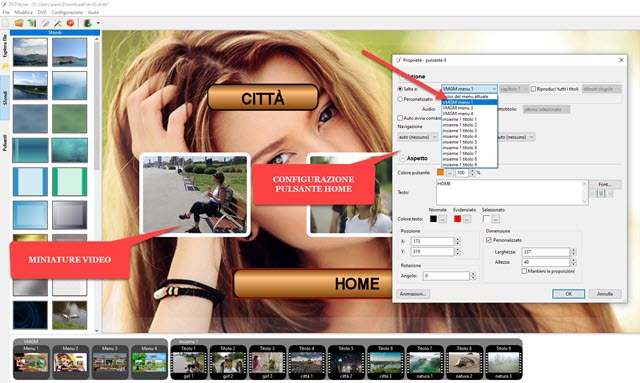Screen dimensions: 640x383
Task: Select the Titolo 1 thumbnail 'girl 1'
Action: pyautogui.click(x=189, y=362)
